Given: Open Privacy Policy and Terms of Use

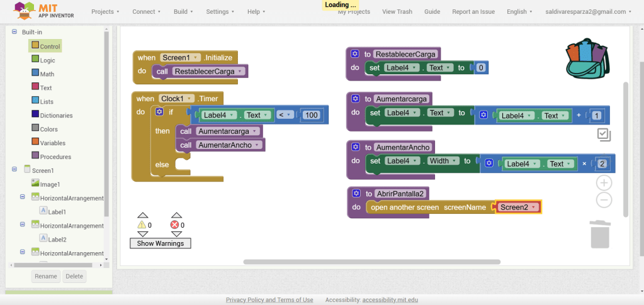Looking at the screenshot, I should (x=269, y=300).
